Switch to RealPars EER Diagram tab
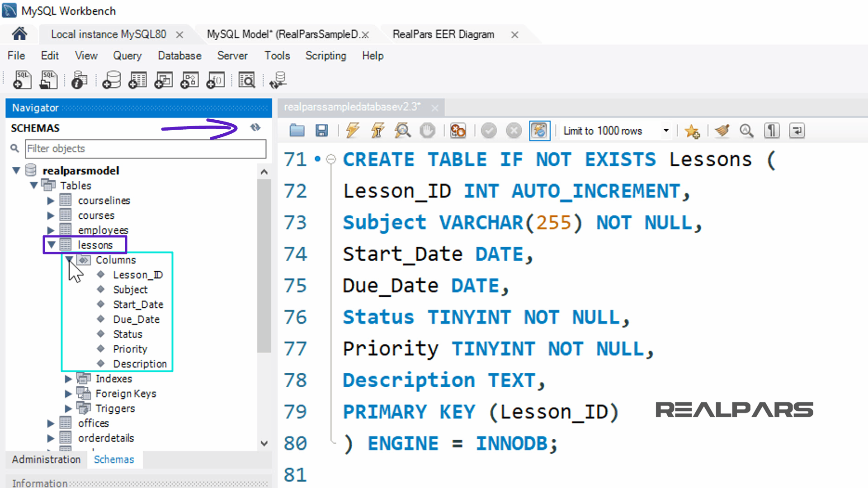This screenshot has width=868, height=488. pos(443,34)
